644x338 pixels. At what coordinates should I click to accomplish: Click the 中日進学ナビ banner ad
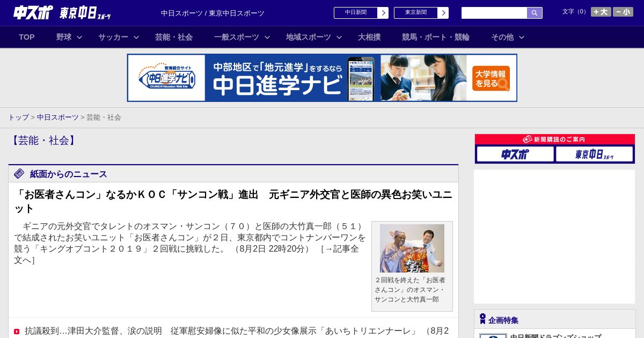pyautogui.click(x=322, y=78)
